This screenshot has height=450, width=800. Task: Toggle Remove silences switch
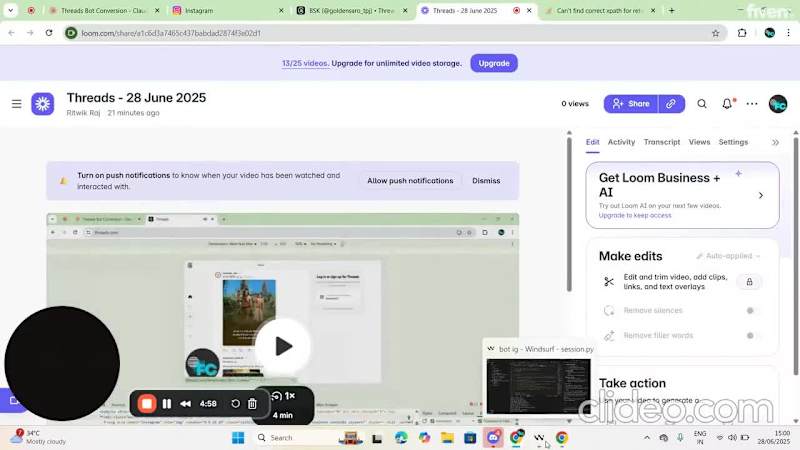pyautogui.click(x=752, y=310)
